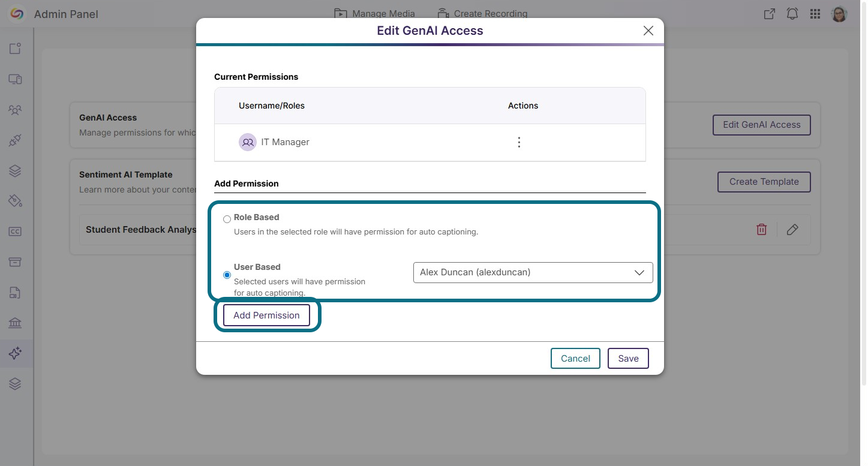Image resolution: width=868 pixels, height=466 pixels.
Task: Select the Role Based radio option
Action: click(227, 219)
